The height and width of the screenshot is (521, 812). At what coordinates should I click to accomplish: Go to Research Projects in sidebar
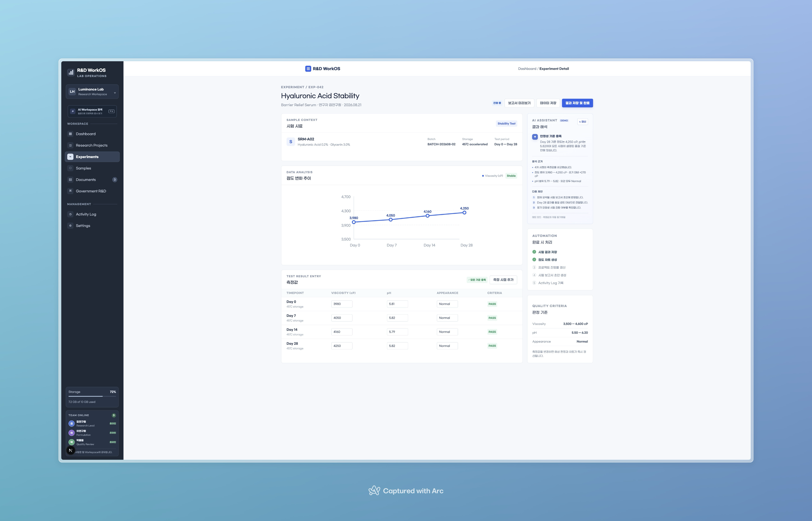pos(92,145)
